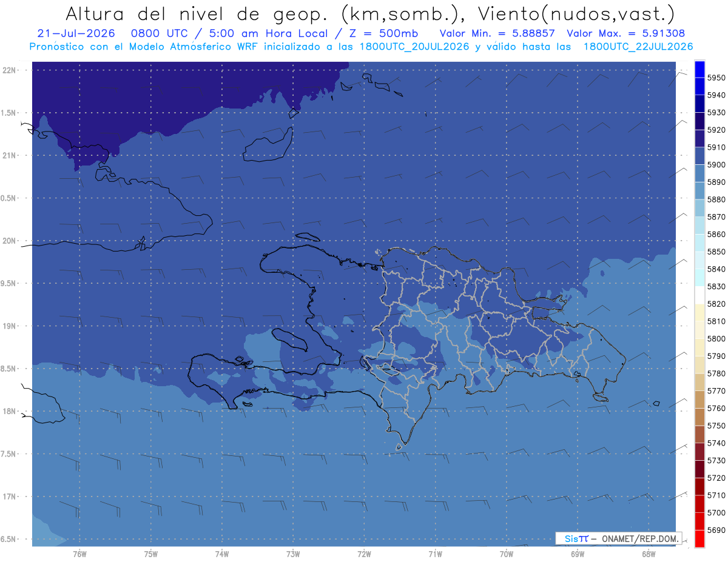Screen dimensions: 728x562
Task: Click the '19N' latitude axis label
Action: coord(10,326)
